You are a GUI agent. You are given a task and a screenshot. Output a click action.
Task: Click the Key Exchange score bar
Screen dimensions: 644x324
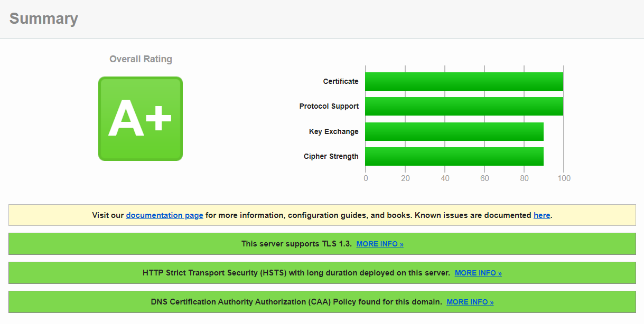[x=454, y=131]
